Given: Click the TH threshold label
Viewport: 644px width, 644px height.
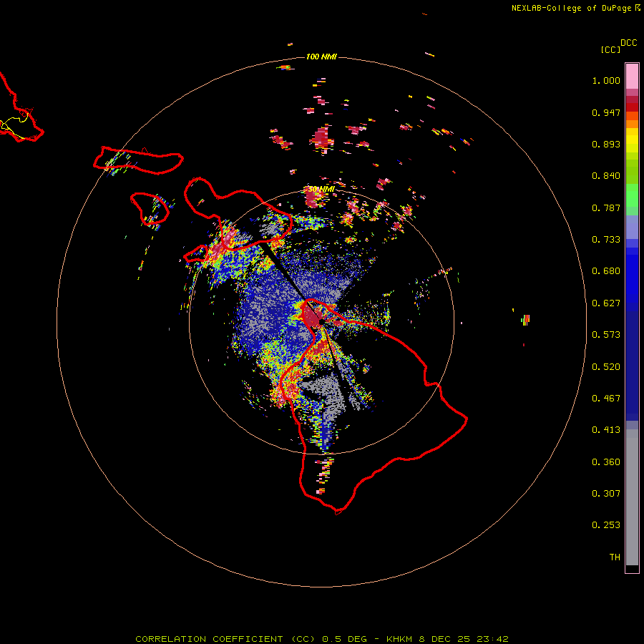Looking at the screenshot, I should [615, 557].
